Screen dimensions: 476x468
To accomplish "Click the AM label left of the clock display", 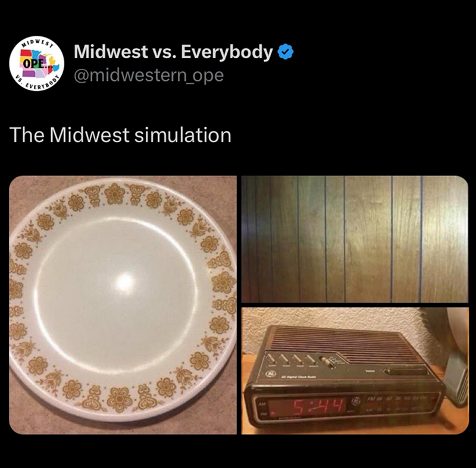I will pos(262,404).
